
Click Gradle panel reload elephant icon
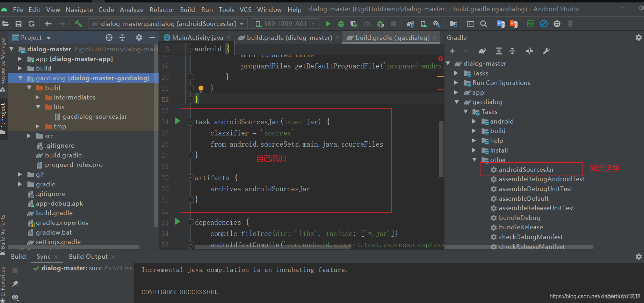click(482, 51)
